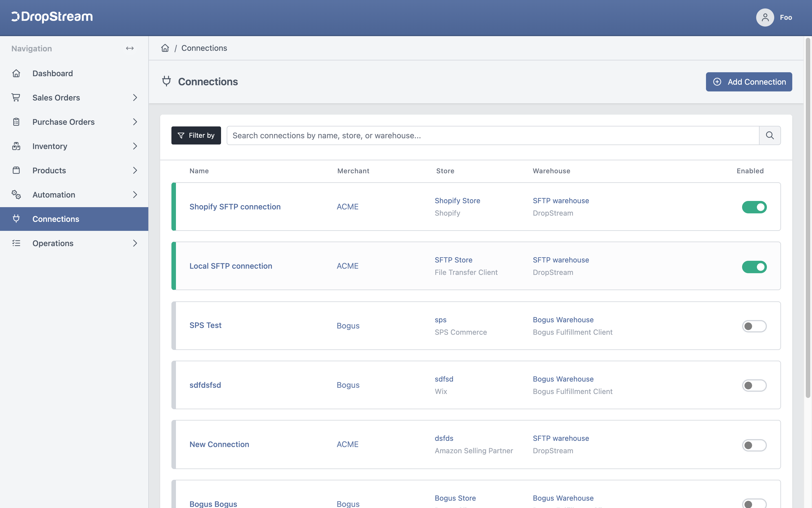Image resolution: width=812 pixels, height=508 pixels.
Task: Open the Bogus Store link
Action: click(x=455, y=498)
